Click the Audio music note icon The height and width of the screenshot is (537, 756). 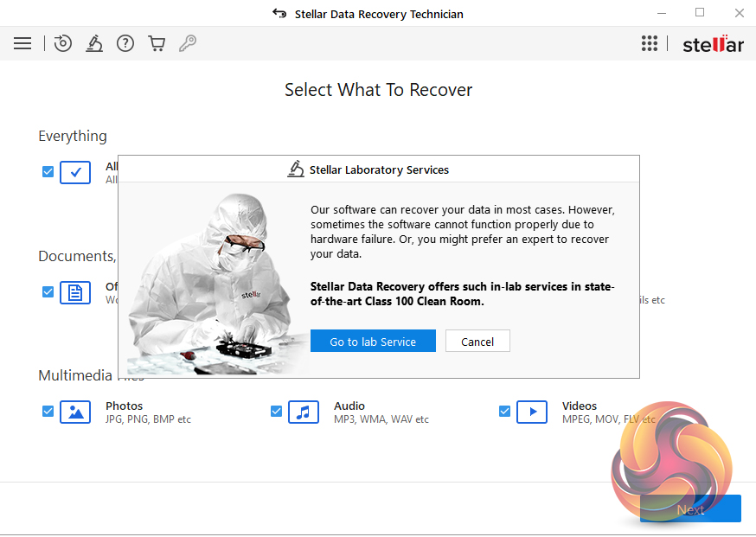tap(304, 412)
